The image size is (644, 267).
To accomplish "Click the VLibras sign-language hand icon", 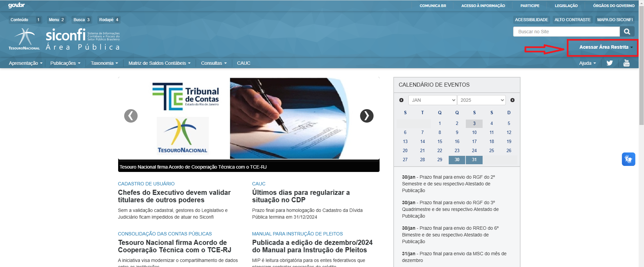I will [x=629, y=159].
